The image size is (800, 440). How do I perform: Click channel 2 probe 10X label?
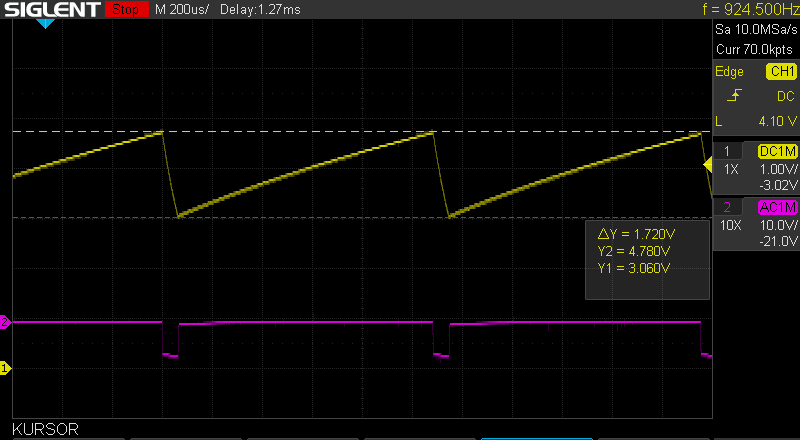(x=731, y=225)
